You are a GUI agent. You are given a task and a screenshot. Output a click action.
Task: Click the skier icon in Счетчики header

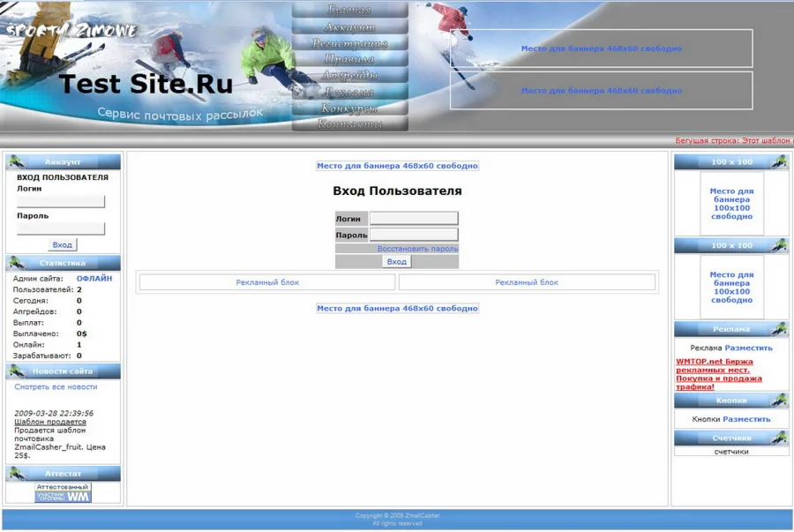tap(779, 438)
